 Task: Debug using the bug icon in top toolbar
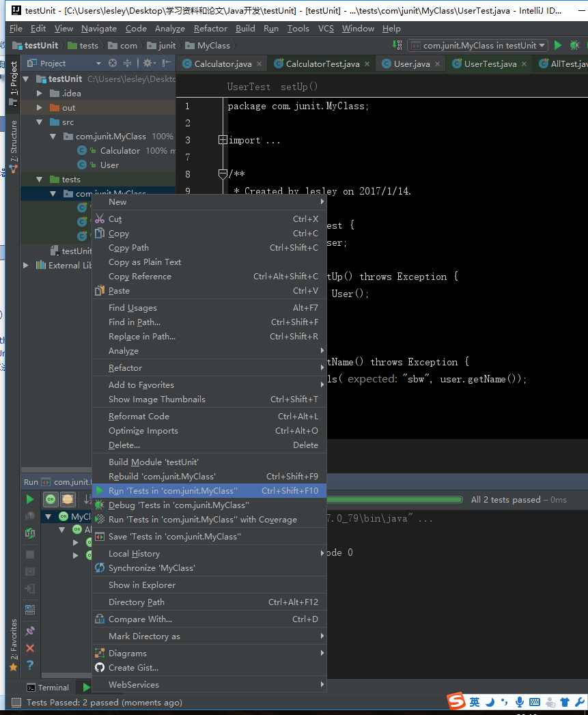point(574,45)
